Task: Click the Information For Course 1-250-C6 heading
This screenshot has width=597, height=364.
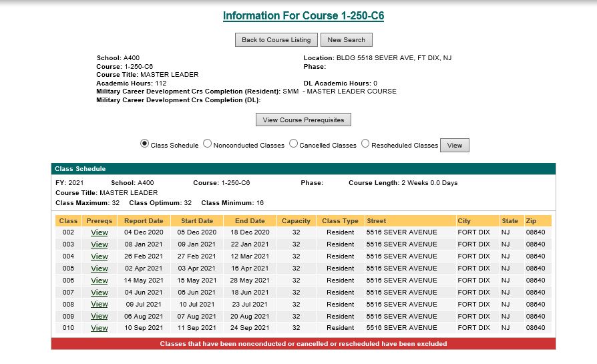Action: coord(303,15)
